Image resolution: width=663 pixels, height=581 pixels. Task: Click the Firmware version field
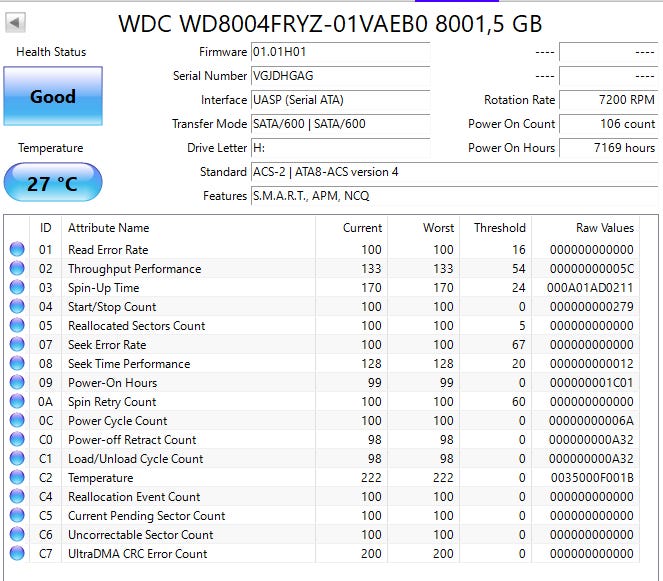click(x=340, y=52)
